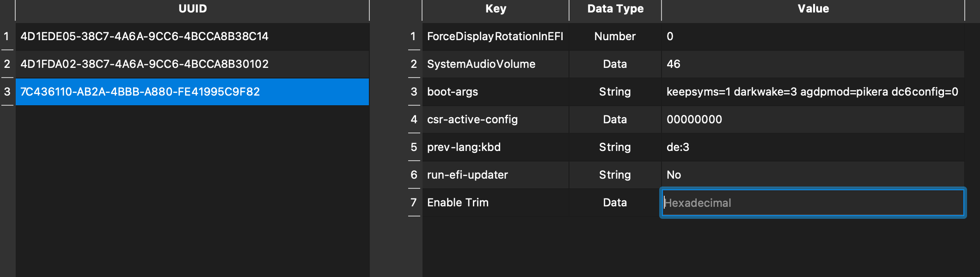Click the csr-active-config value 00000000
The image size is (980, 277).
tap(694, 120)
